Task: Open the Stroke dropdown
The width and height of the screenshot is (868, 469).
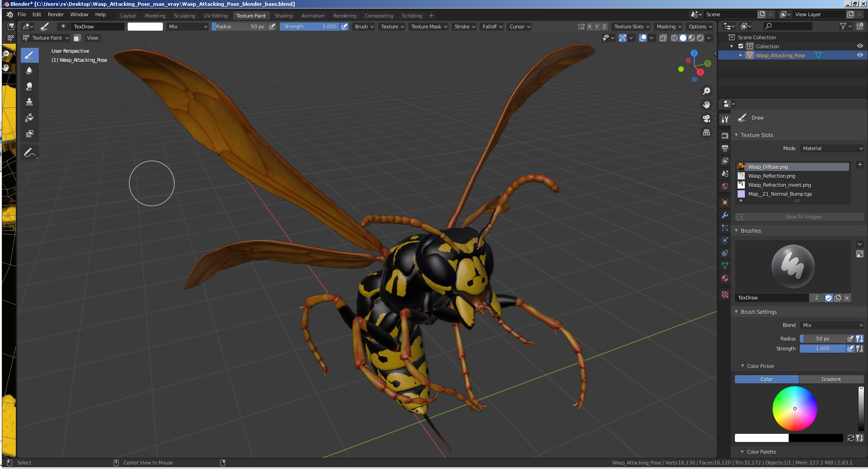Action: 465,27
